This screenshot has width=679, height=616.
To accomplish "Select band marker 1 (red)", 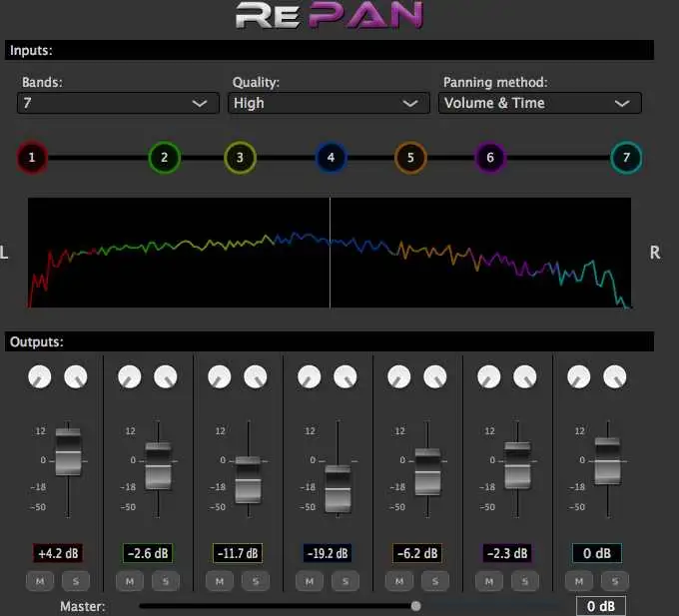I will pyautogui.click(x=32, y=157).
